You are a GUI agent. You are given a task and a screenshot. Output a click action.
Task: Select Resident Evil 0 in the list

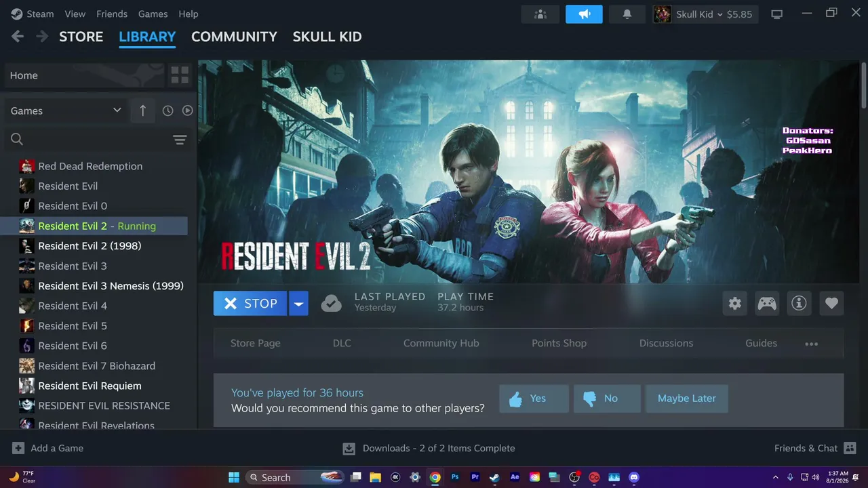[x=94, y=206]
